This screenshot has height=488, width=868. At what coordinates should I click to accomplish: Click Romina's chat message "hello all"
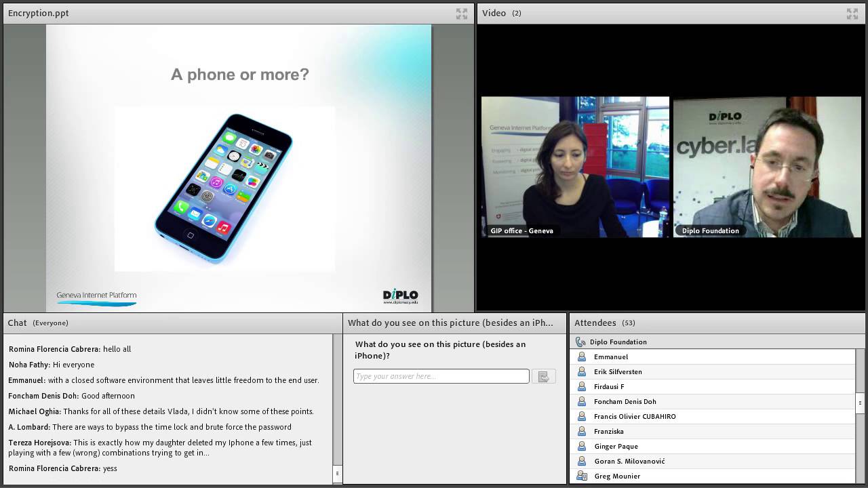pos(70,349)
